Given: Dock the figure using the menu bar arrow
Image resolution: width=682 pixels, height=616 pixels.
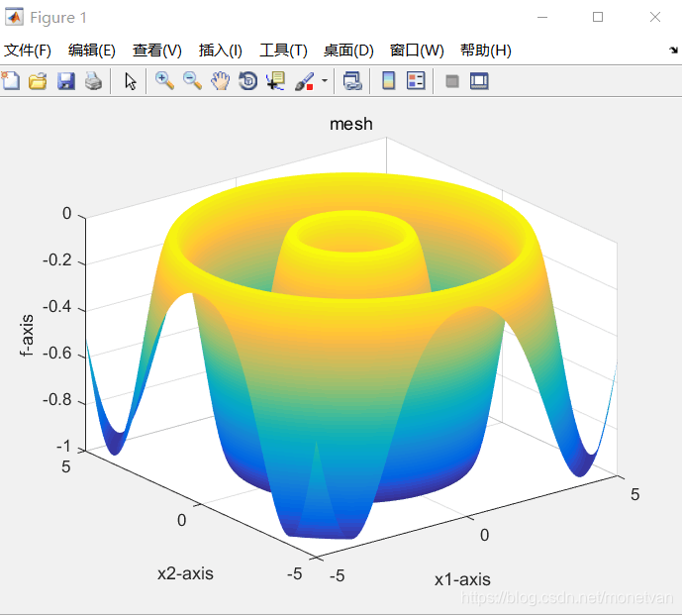Looking at the screenshot, I should [x=673, y=51].
